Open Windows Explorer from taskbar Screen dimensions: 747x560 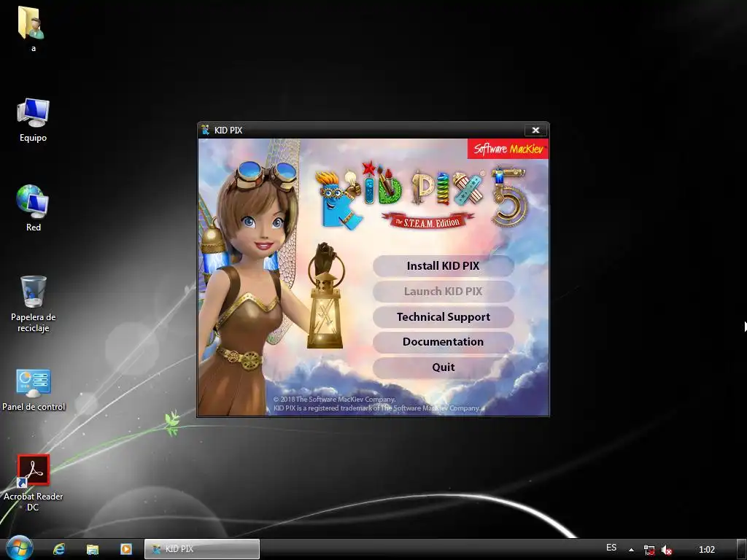point(93,549)
